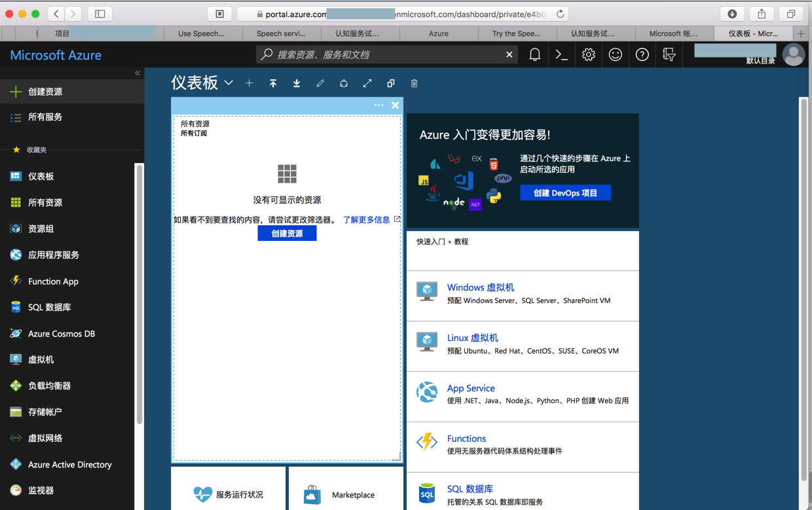Switch to the Try the Spee... browser tab
This screenshot has width=812, height=510.
pyautogui.click(x=517, y=33)
